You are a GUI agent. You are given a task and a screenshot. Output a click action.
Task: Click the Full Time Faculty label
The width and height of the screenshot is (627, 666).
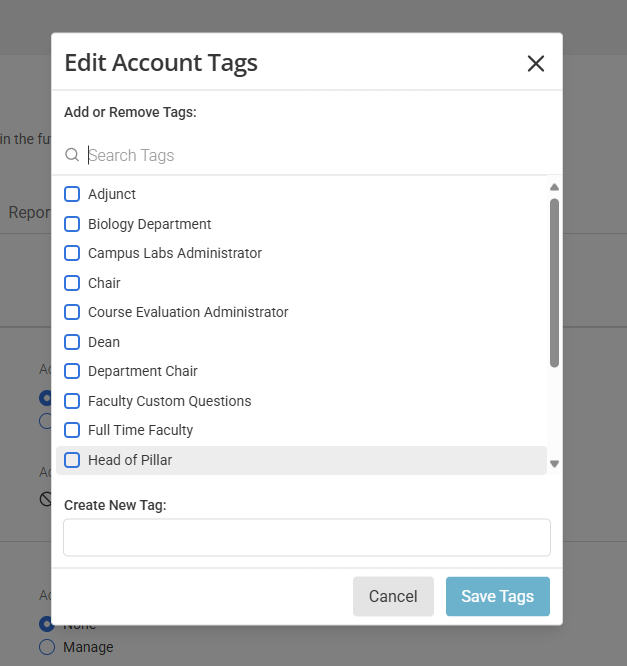pos(140,430)
